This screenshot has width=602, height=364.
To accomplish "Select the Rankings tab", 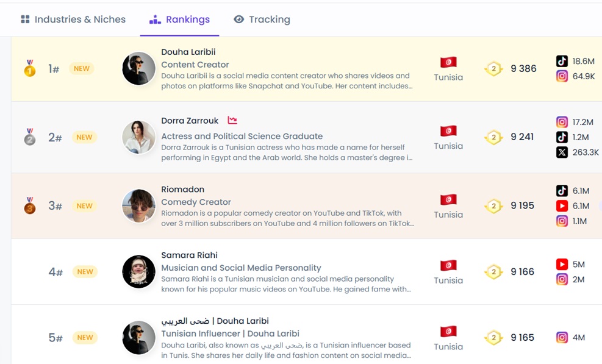I will (180, 20).
